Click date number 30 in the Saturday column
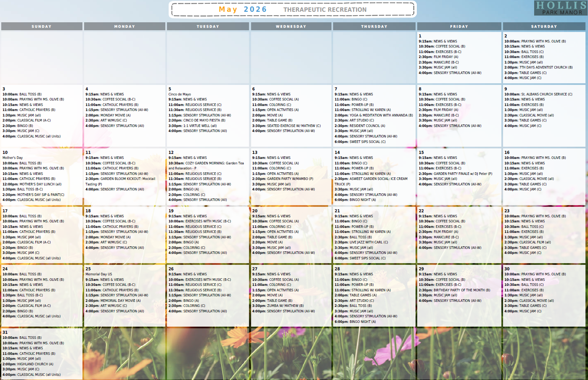 point(507,269)
